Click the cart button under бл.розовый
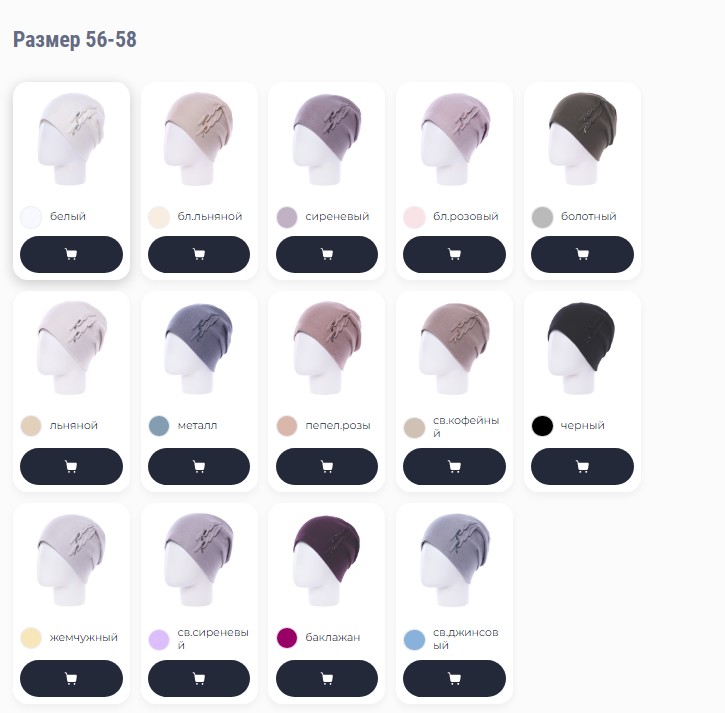 [455, 254]
